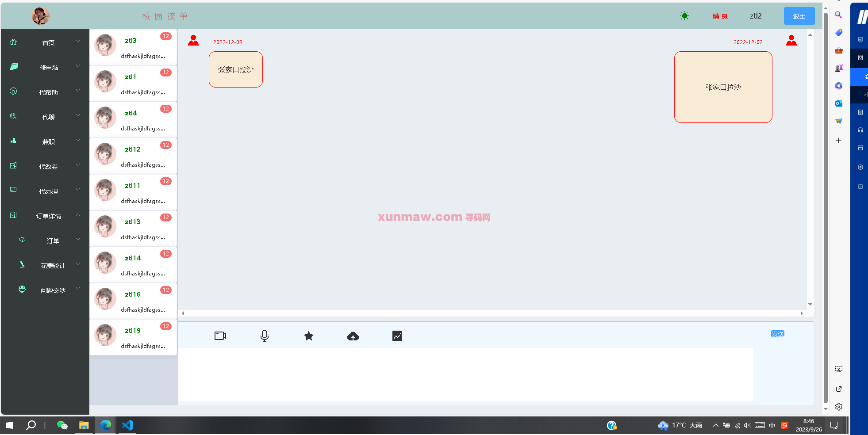This screenshot has height=435, width=868.
Task: Expand the 代办理 menu chevron
Action: (78, 190)
